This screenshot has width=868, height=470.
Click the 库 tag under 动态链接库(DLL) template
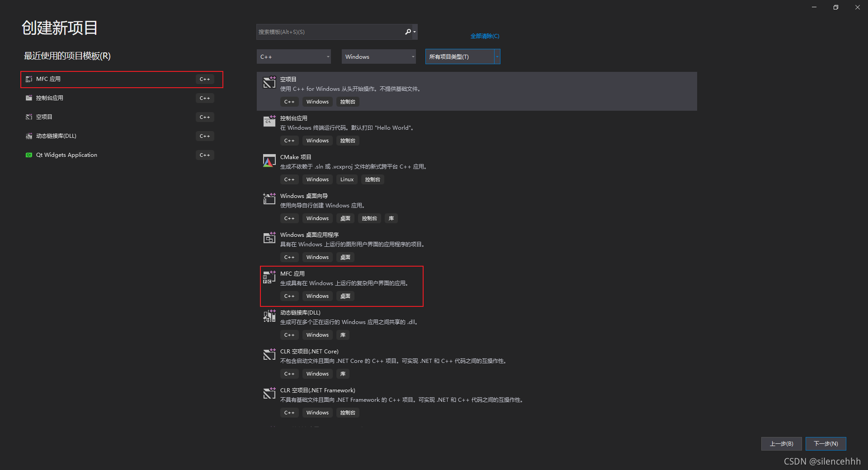click(x=343, y=335)
